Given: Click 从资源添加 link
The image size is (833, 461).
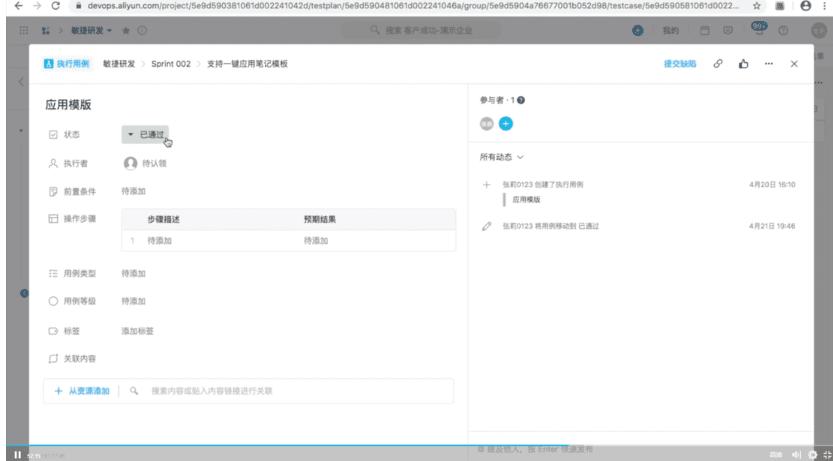Looking at the screenshot, I should [x=82, y=391].
